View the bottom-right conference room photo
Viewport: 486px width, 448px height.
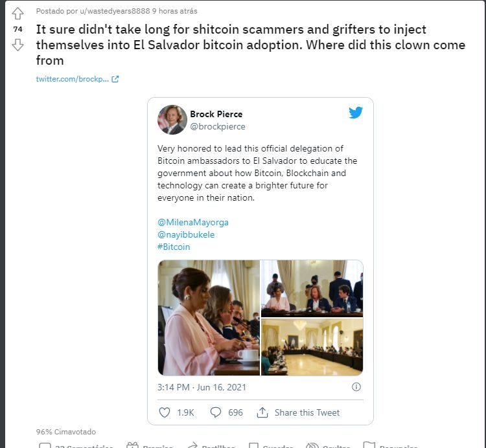[x=312, y=347]
